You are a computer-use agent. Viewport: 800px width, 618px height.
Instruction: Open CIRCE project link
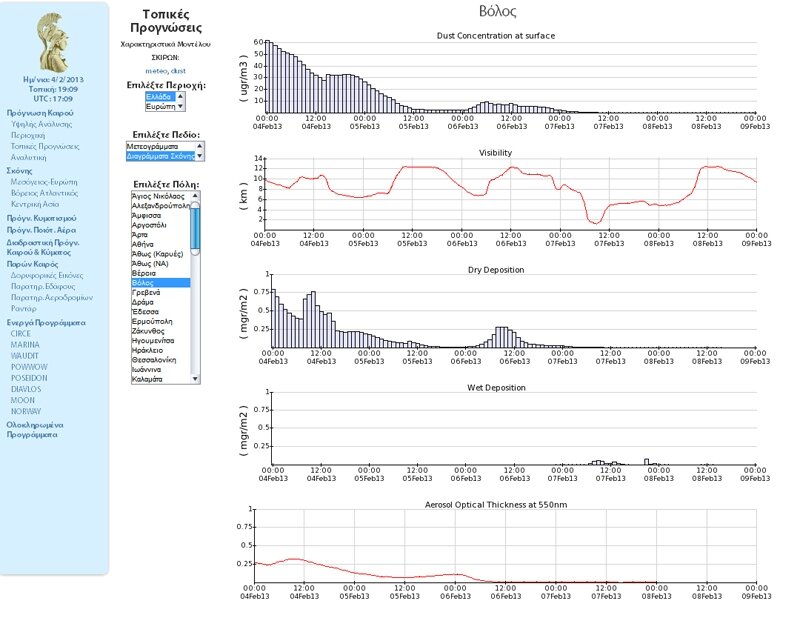(x=20, y=334)
